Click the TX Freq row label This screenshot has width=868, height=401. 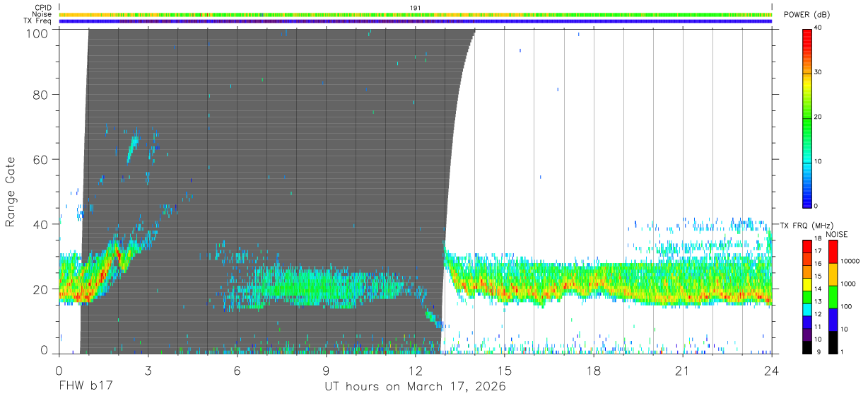pyautogui.click(x=38, y=21)
